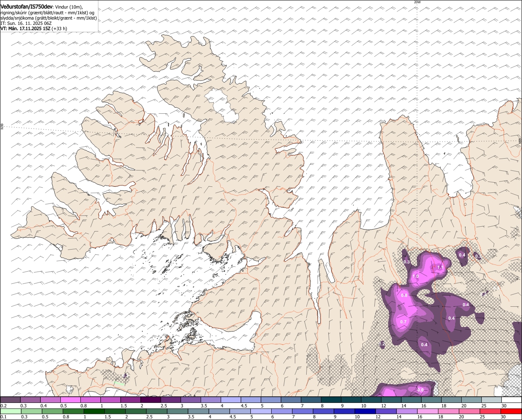Pick the upper legend swatch starting at 12
The width and height of the screenshot is (522, 420).
point(391,400)
